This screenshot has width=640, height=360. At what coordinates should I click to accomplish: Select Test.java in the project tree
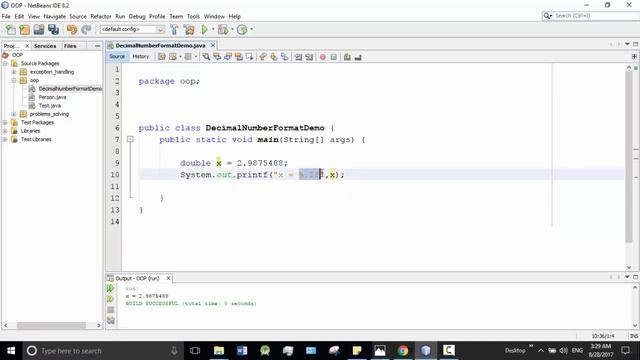click(x=49, y=106)
